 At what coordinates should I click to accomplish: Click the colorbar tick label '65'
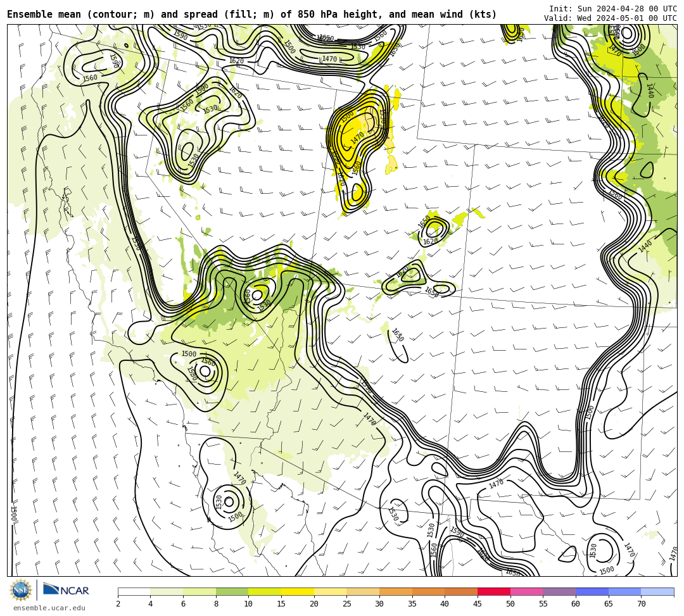[x=609, y=604]
